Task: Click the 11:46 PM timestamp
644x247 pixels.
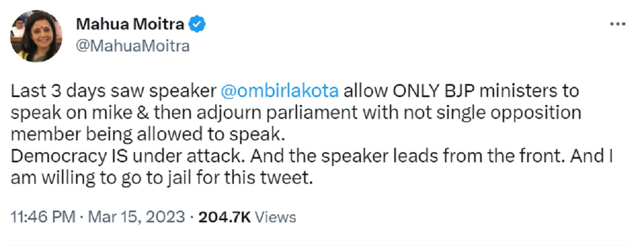Action: tap(43, 217)
